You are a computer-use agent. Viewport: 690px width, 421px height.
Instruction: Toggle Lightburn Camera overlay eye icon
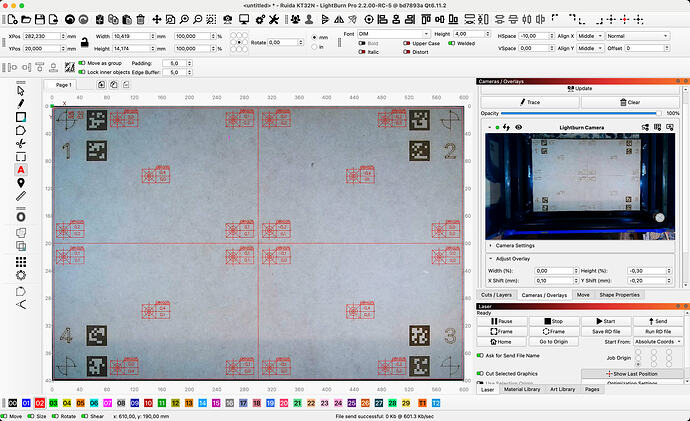click(519, 127)
